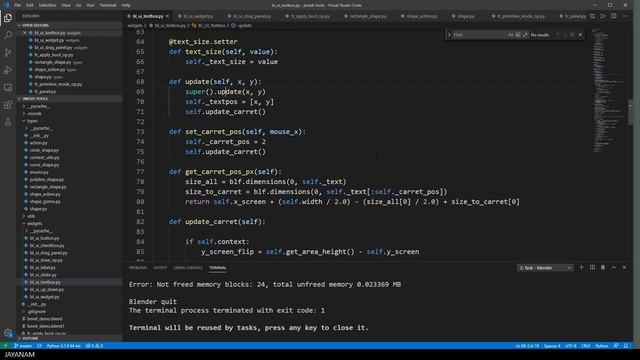Add a new terminal with plus icon
This screenshot has width=640, height=360.
582,268
